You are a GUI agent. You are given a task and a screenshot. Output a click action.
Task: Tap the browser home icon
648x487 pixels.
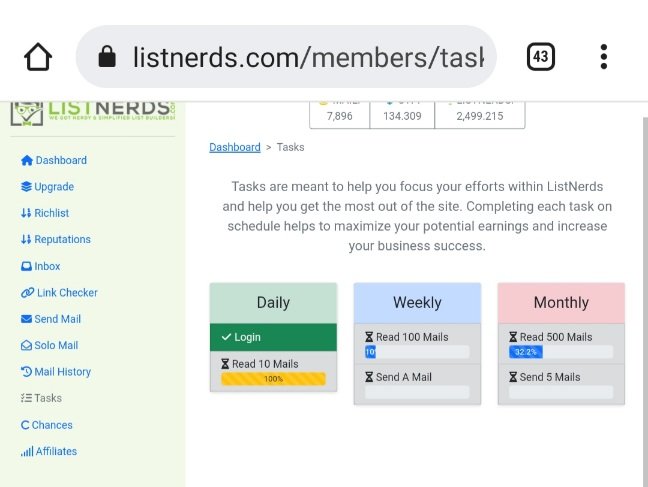pyautogui.click(x=38, y=57)
